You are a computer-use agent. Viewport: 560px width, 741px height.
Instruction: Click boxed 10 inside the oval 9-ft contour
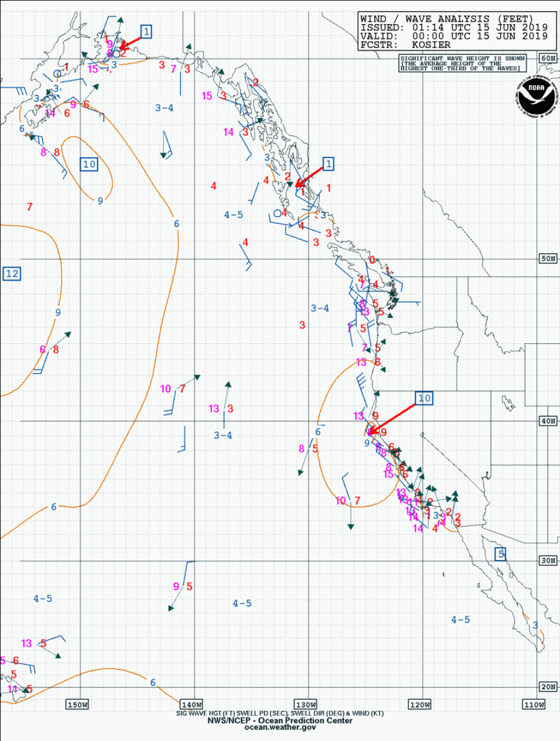click(89, 164)
